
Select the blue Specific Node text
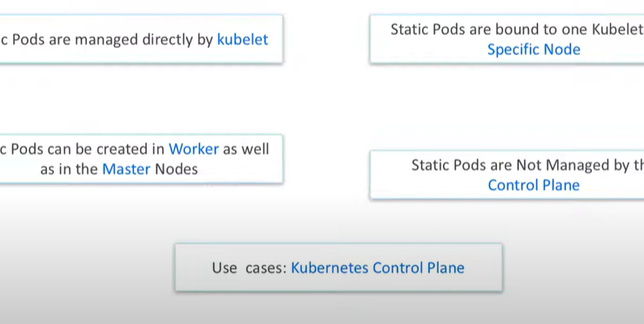click(x=533, y=50)
